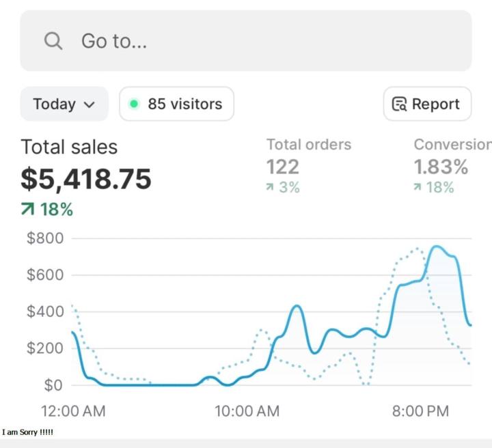Click the 3% orders trend arrow
This screenshot has height=448, width=492.
tap(270, 188)
